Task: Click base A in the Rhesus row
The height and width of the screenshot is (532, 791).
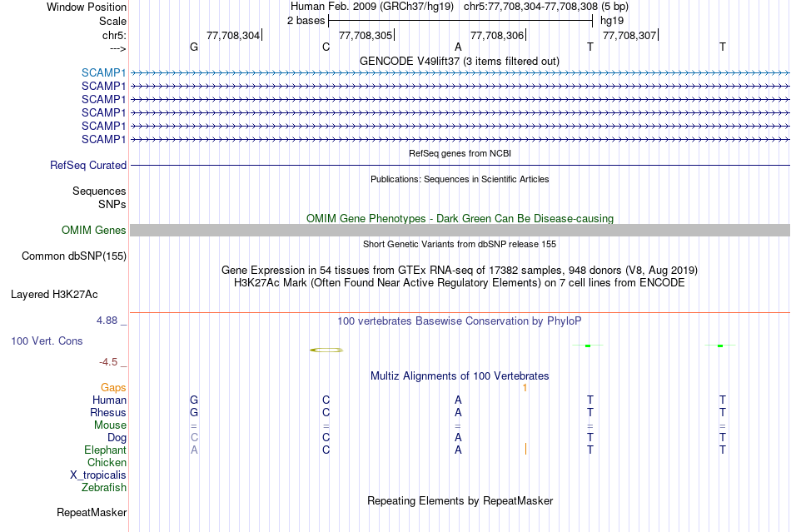Action: (458, 412)
